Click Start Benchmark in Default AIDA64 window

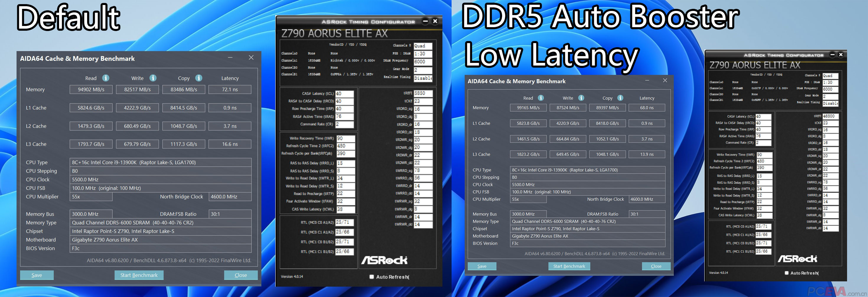point(139,275)
